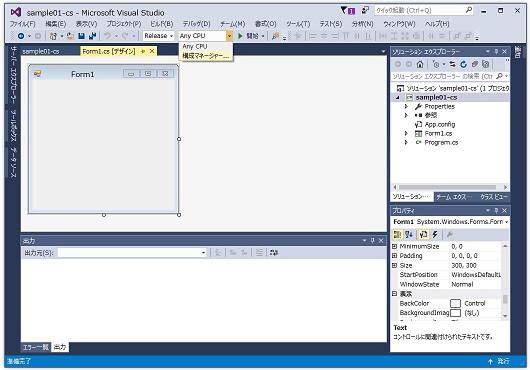Click the Solution Explorer horizontal scrollbar

point(448,187)
